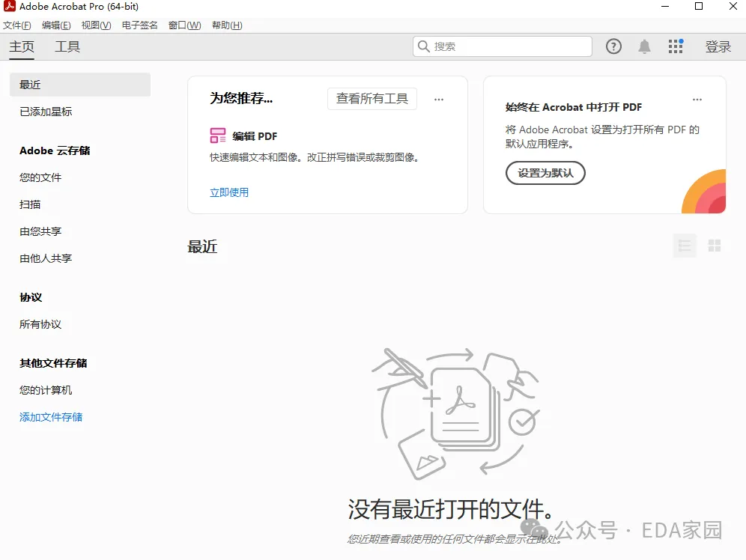Click the 编辑 PDF tool title
Viewport: 746px width, 560px height.
(x=255, y=136)
